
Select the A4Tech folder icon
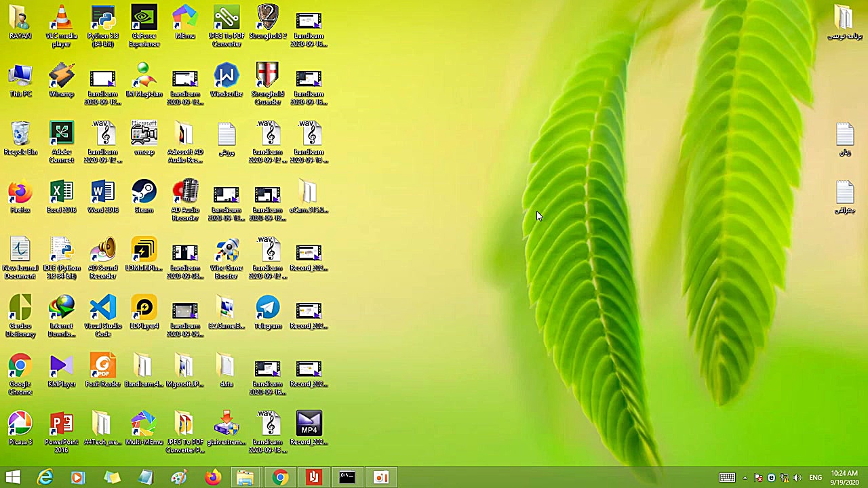tap(103, 429)
